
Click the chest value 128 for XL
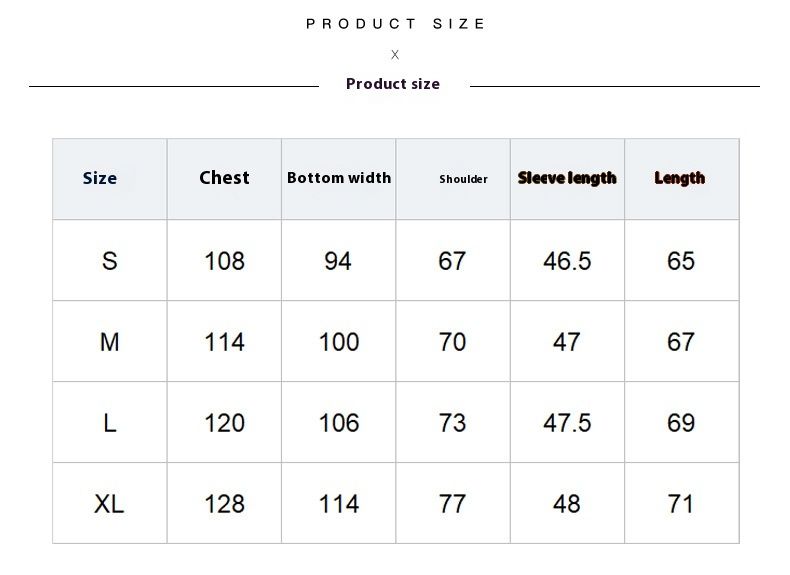pos(224,504)
